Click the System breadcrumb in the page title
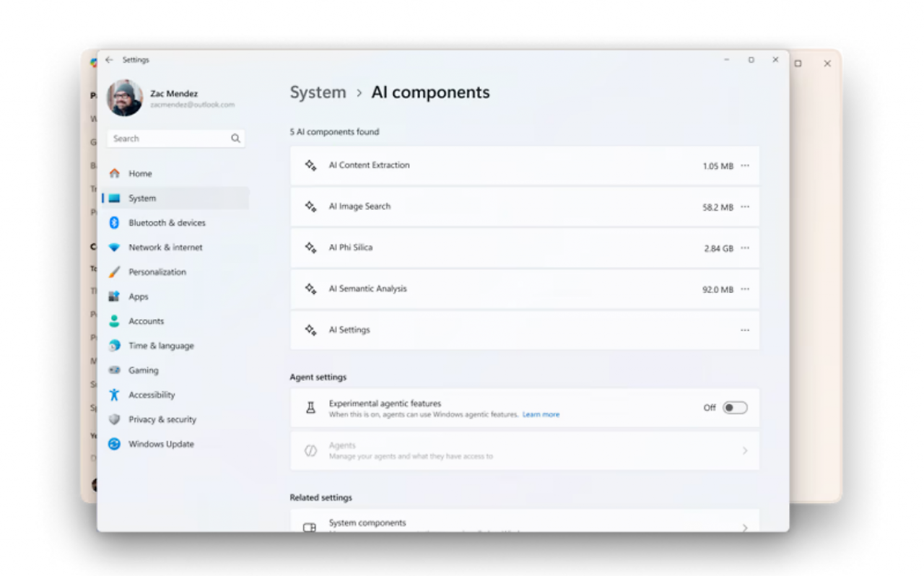The height and width of the screenshot is (576, 924). pyautogui.click(x=318, y=92)
